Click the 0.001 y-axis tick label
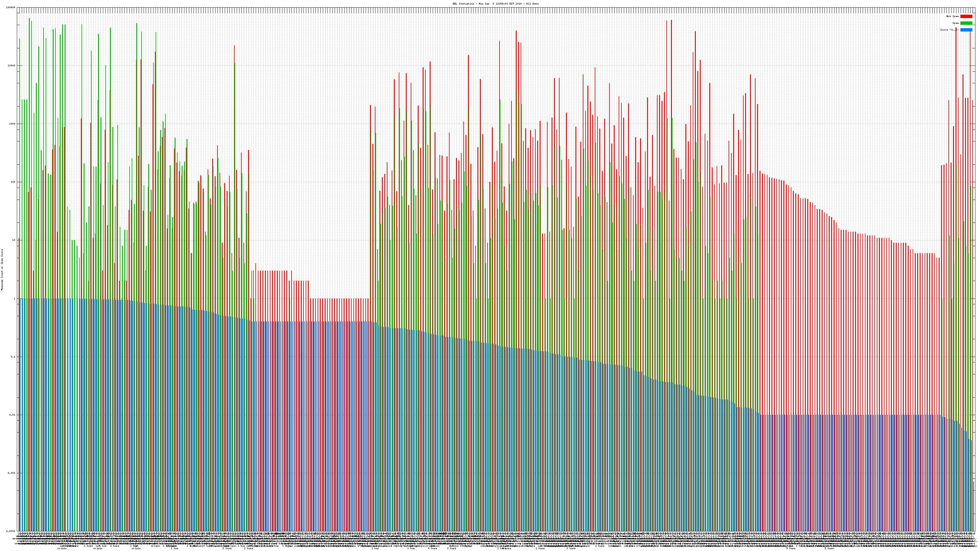The image size is (980, 551). pyautogui.click(x=11, y=473)
